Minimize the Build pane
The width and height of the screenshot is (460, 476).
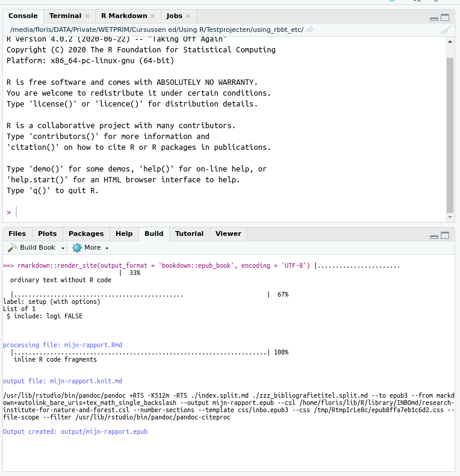434,236
